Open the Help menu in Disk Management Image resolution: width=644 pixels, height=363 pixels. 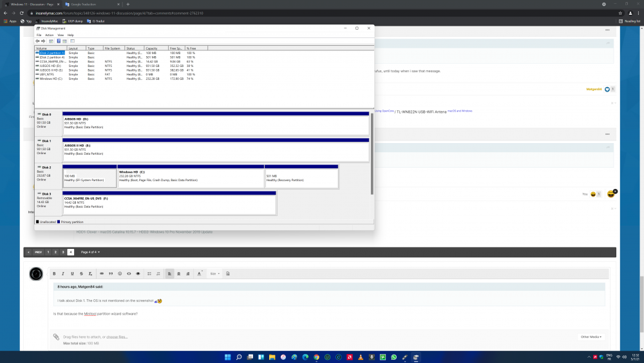(x=71, y=35)
